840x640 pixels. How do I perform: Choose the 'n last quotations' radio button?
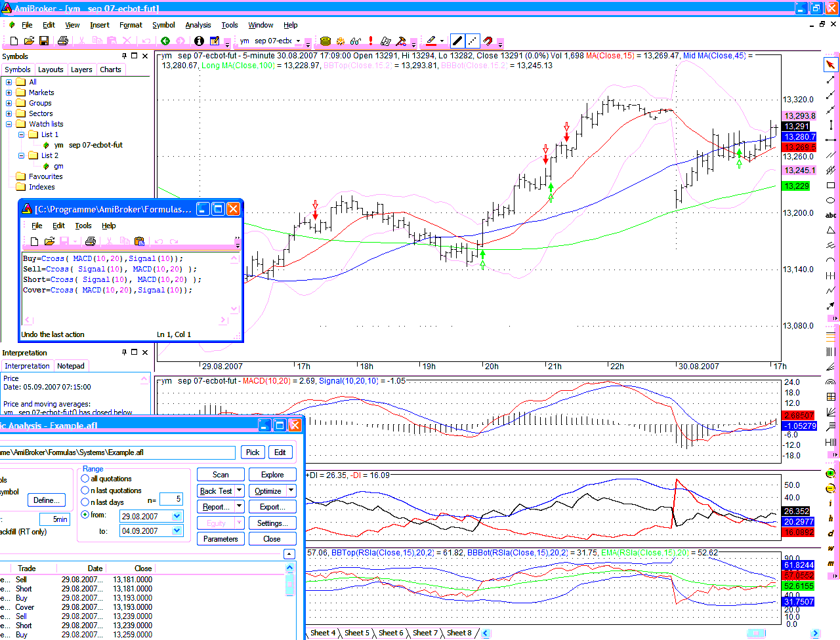coord(85,490)
